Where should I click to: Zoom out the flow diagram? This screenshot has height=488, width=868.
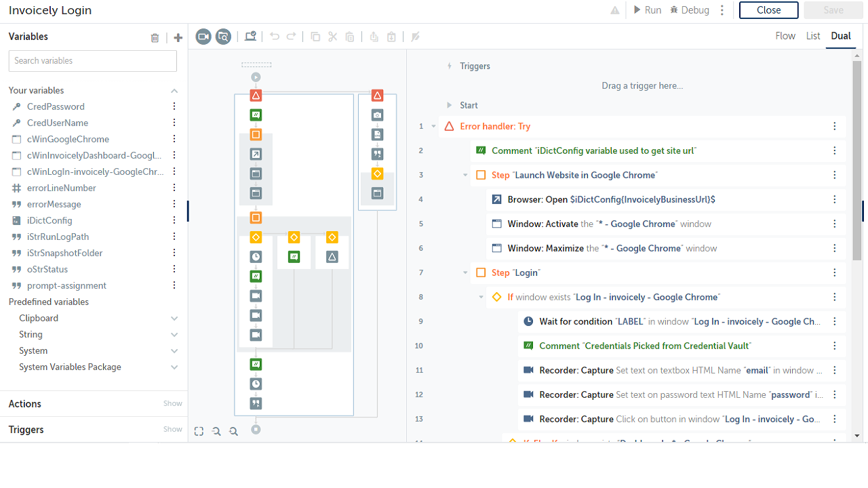pyautogui.click(x=233, y=431)
